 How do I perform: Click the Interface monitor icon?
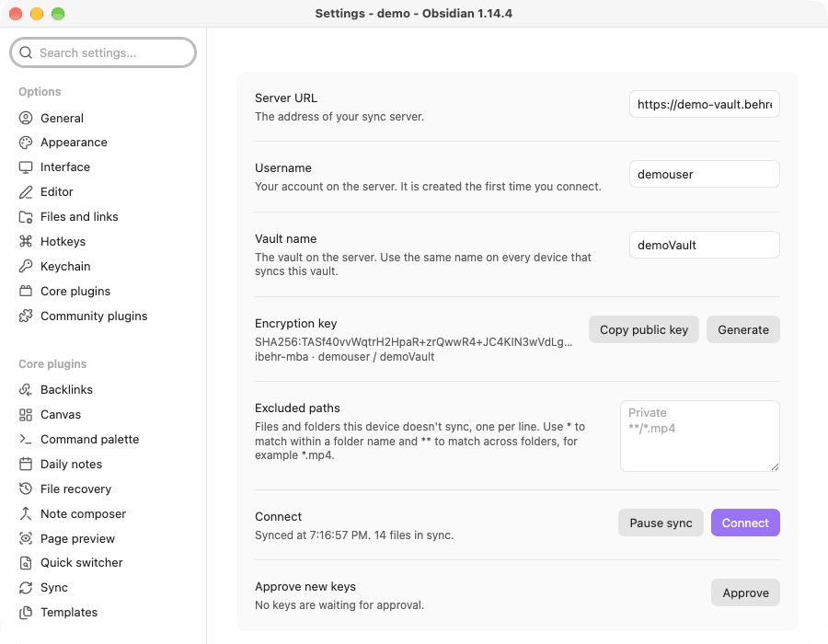pyautogui.click(x=26, y=167)
